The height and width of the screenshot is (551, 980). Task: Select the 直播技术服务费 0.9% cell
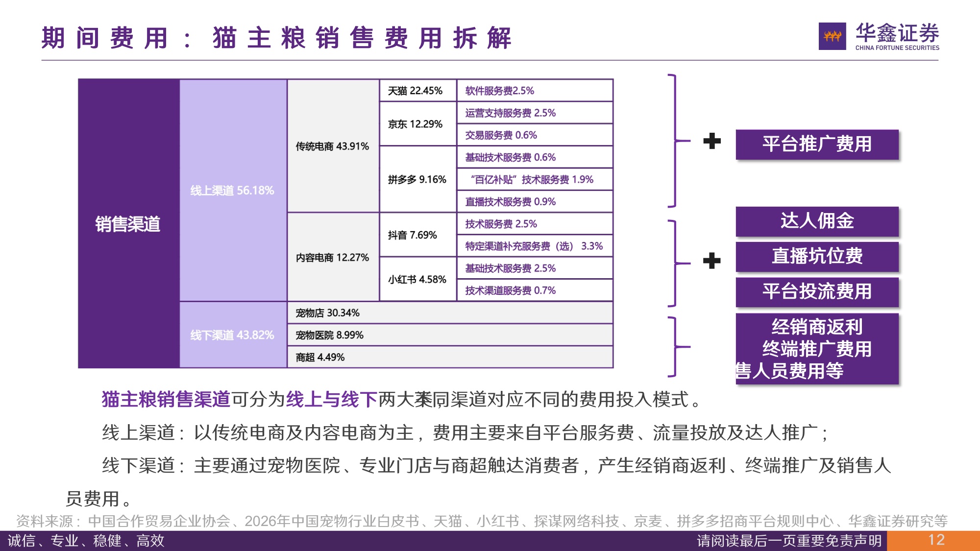[x=535, y=201]
